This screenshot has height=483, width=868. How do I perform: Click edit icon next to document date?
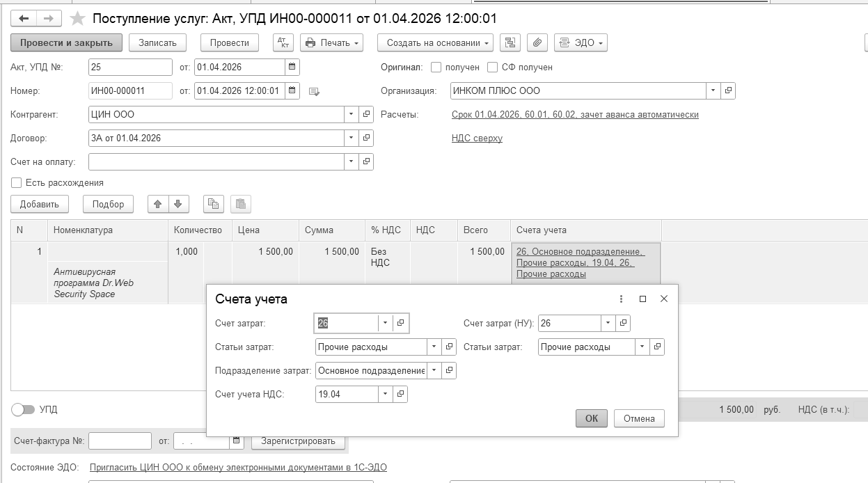point(314,91)
